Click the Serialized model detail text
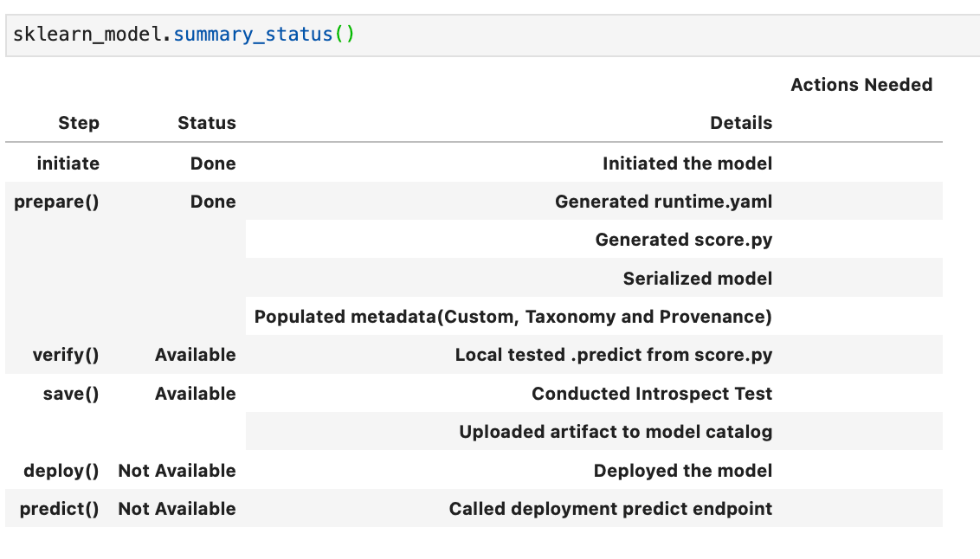The image size is (980, 559). [x=698, y=278]
